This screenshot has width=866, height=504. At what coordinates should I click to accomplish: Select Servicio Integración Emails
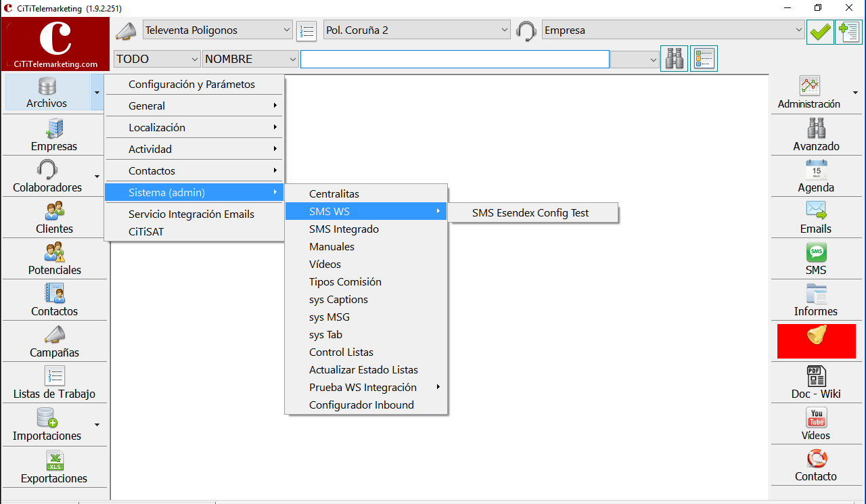pyautogui.click(x=195, y=214)
